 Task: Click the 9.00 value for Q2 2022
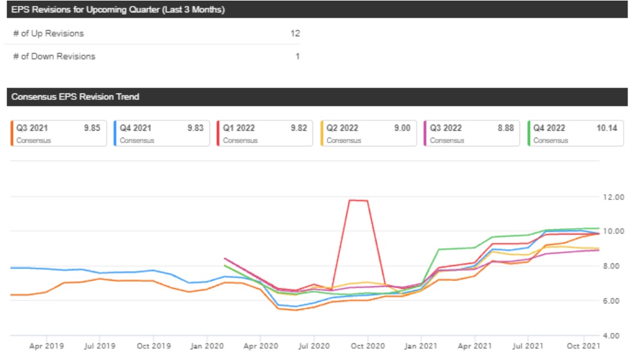click(402, 128)
